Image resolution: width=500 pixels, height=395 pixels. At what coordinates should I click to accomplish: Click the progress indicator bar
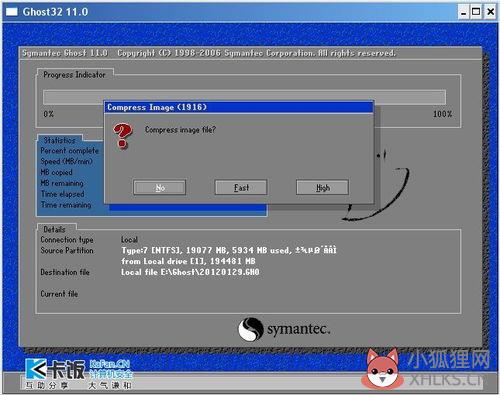pos(244,97)
